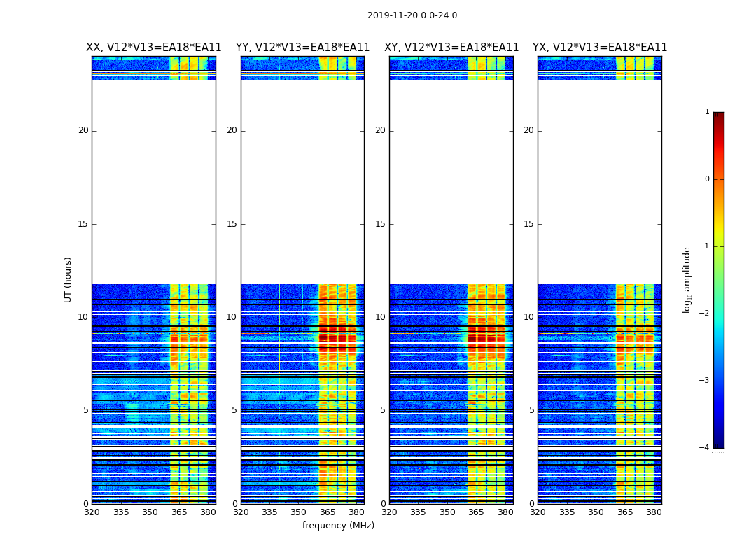Click the red hotspot in XY spectrogram
Viewport: 735px width, 560px height.
[x=486, y=338]
